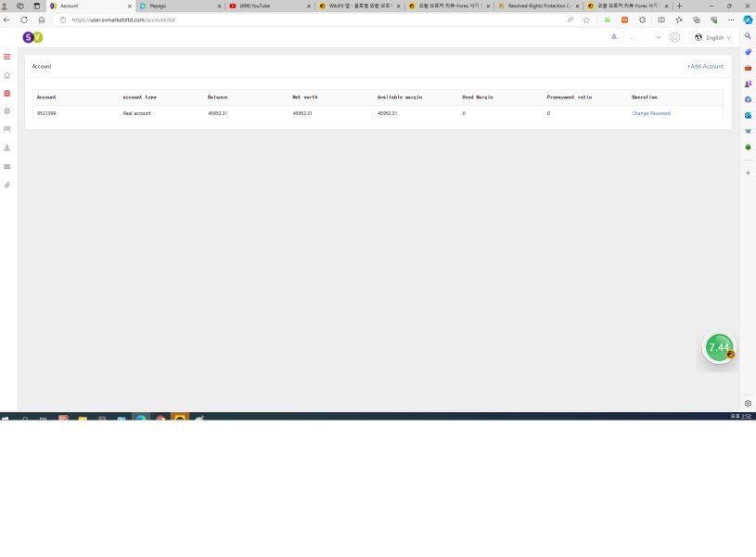Open the hamburger menu in left sidebar

7,57
